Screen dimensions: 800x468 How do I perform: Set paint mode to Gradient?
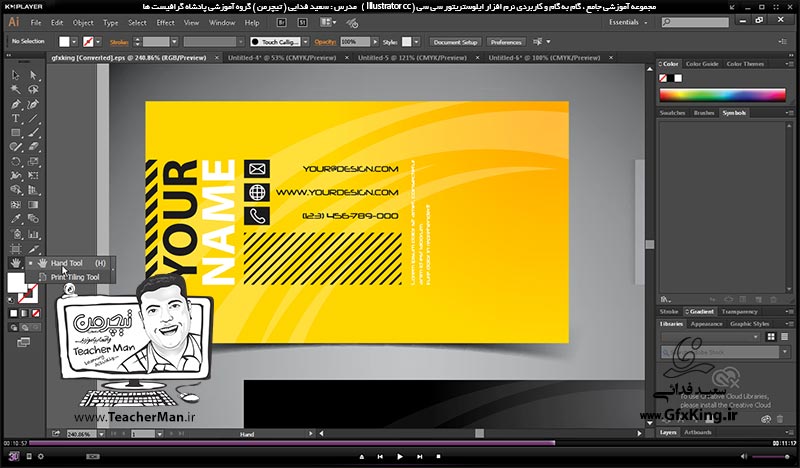pos(24,313)
